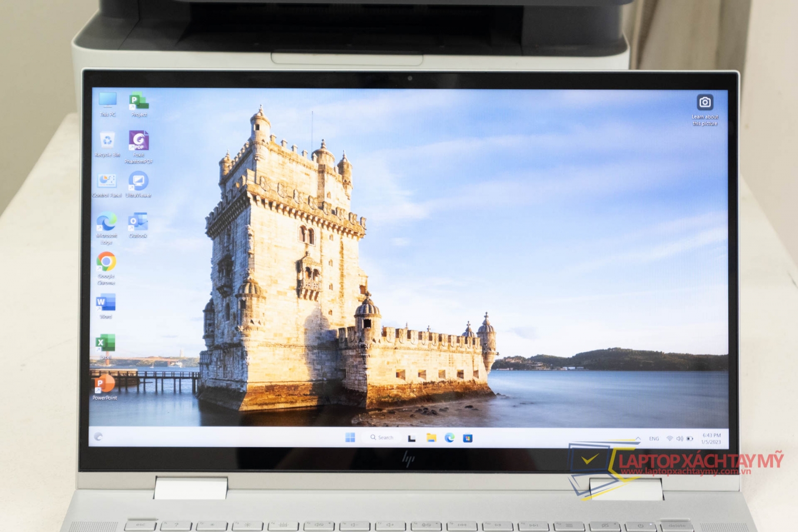The height and width of the screenshot is (532, 798).
Task: Click the Learn about this picture icon
Action: click(705, 103)
